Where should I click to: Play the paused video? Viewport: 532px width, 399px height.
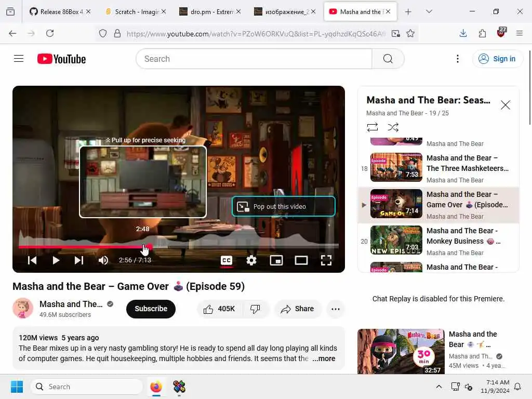[x=56, y=260]
